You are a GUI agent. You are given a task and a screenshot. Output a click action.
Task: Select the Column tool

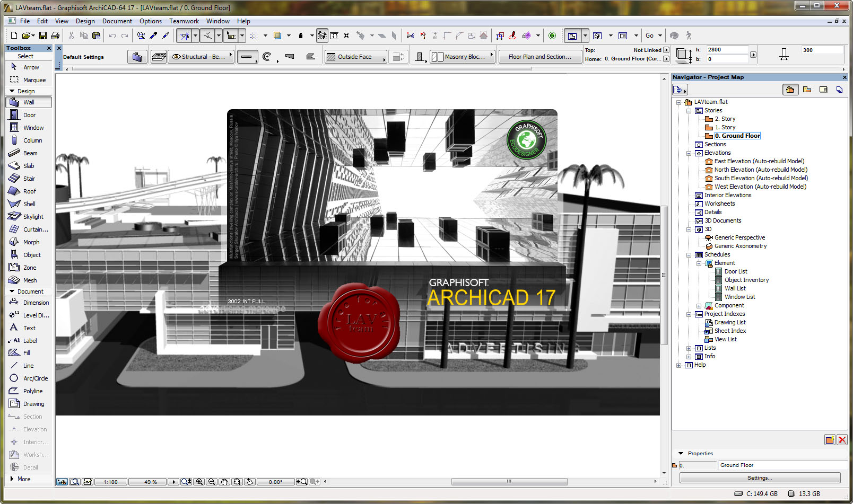click(29, 140)
